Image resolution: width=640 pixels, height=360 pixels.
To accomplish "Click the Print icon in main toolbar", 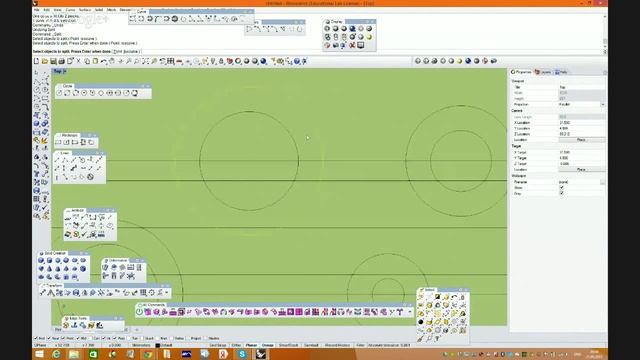I will (x=62, y=61).
